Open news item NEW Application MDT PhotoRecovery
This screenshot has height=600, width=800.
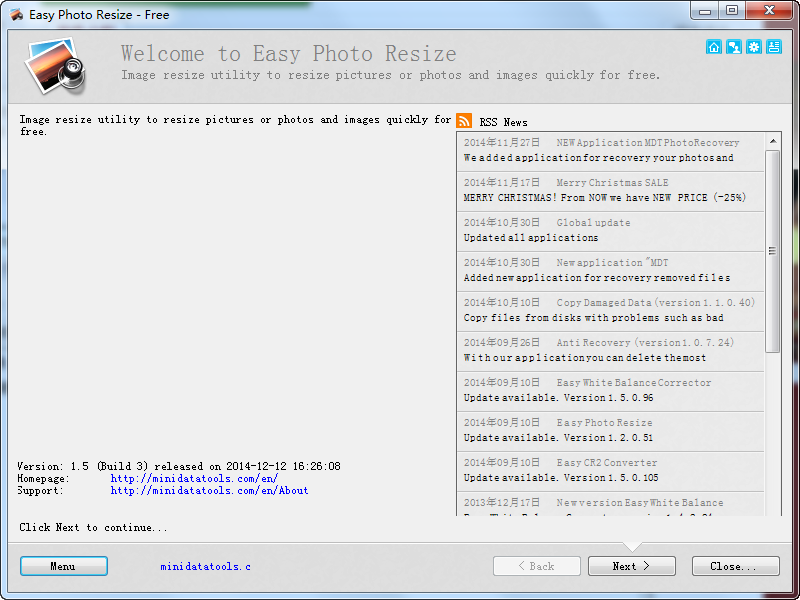tap(610, 151)
